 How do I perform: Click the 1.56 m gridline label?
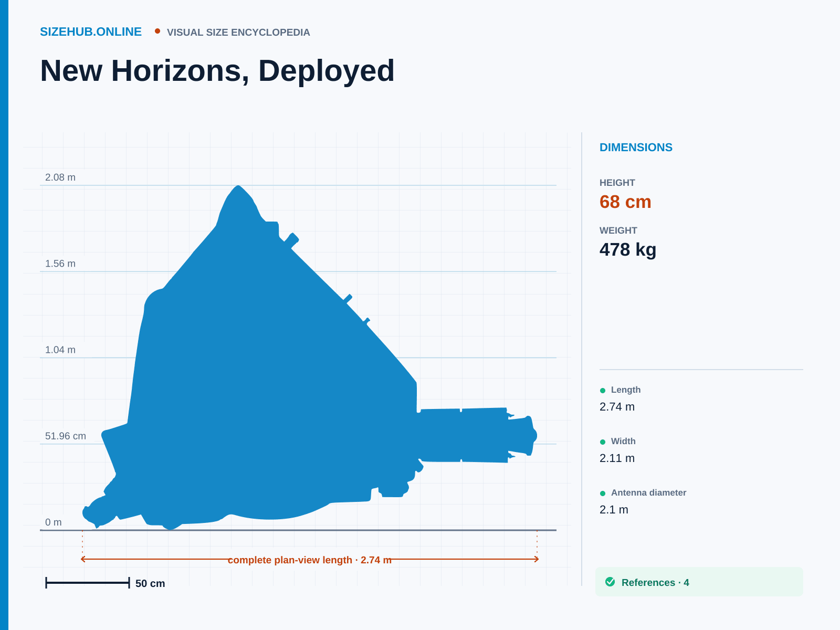coord(60,264)
